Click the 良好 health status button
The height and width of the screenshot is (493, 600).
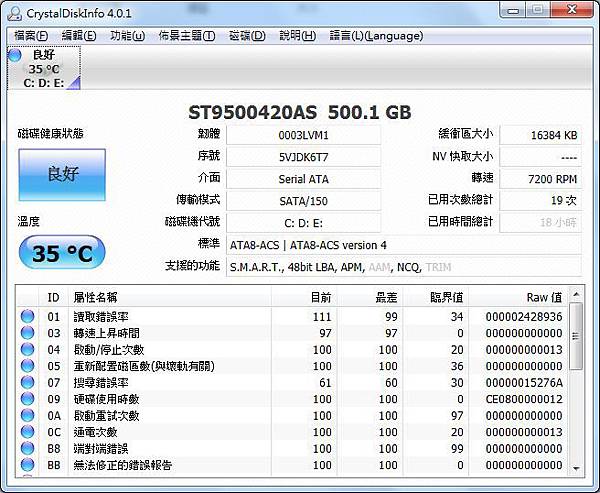62,175
